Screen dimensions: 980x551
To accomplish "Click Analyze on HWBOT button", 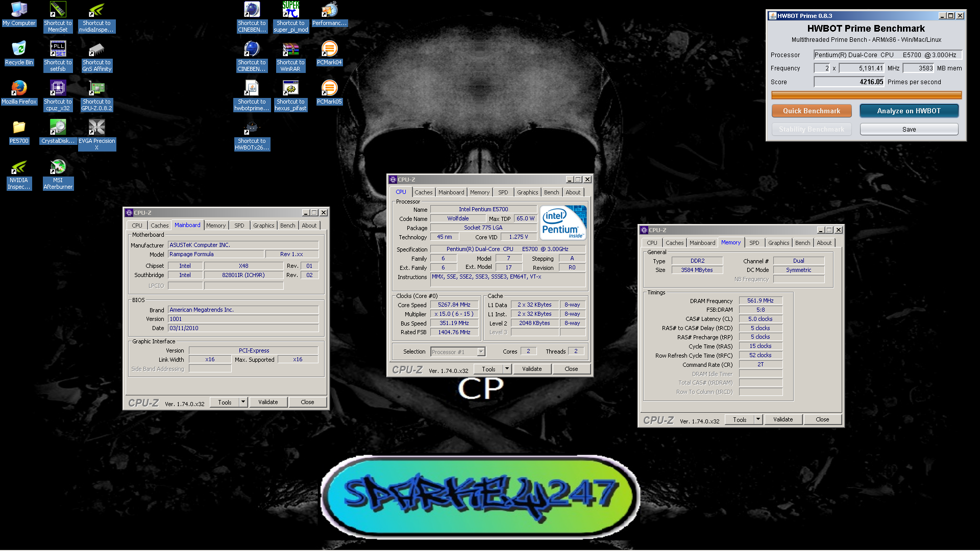I will pyautogui.click(x=909, y=111).
